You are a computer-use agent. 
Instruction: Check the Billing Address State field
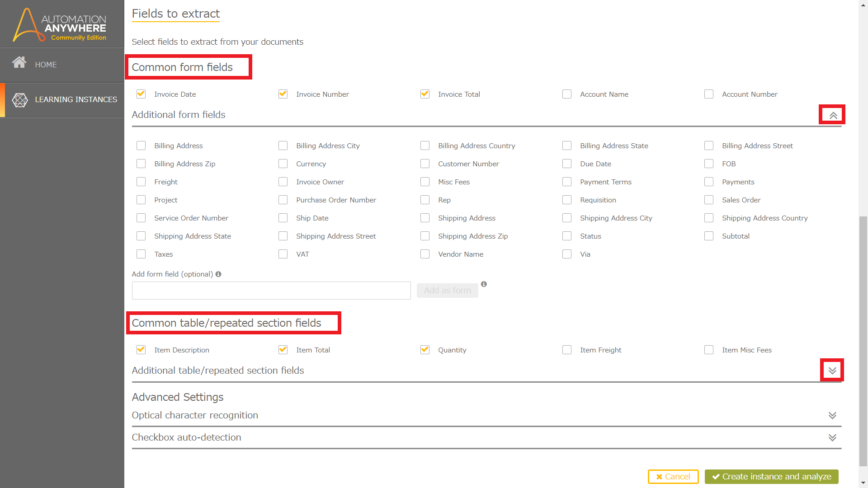[567, 145]
